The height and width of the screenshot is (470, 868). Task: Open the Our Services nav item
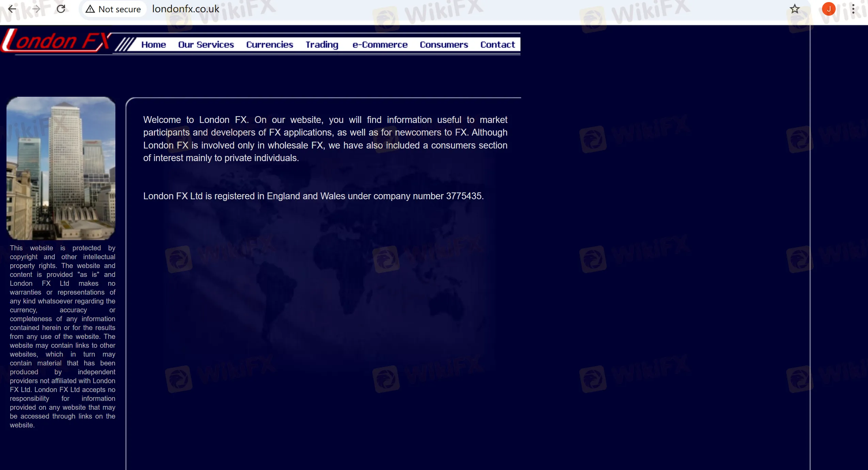click(206, 45)
